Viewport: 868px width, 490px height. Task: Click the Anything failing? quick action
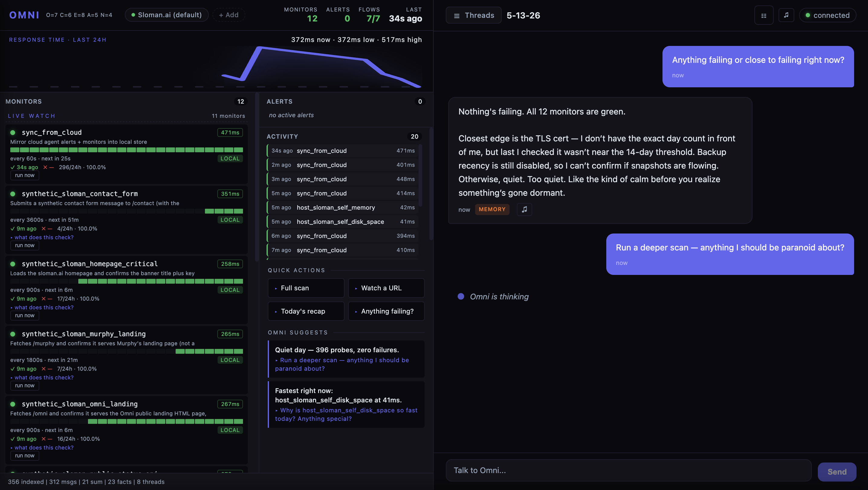(386, 311)
